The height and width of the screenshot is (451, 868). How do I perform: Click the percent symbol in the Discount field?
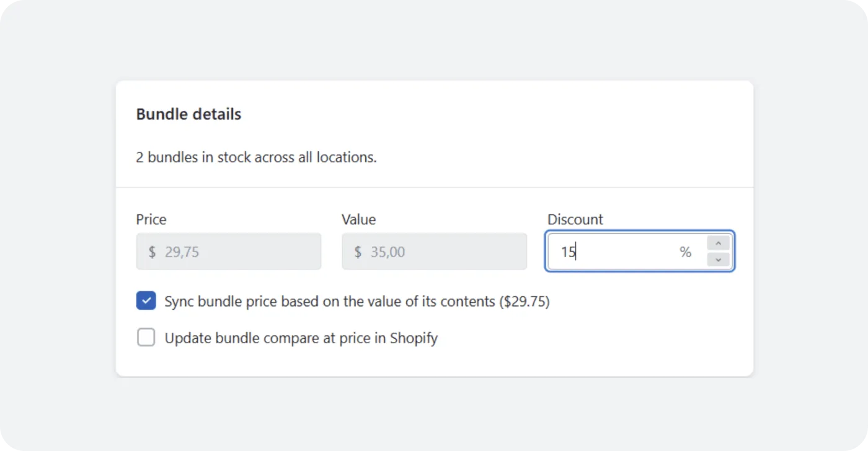point(685,252)
